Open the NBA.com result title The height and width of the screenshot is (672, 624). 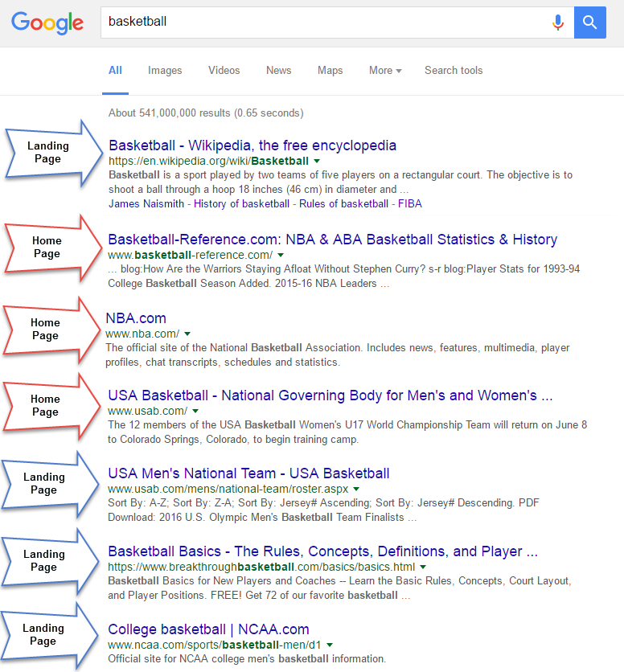(x=136, y=318)
